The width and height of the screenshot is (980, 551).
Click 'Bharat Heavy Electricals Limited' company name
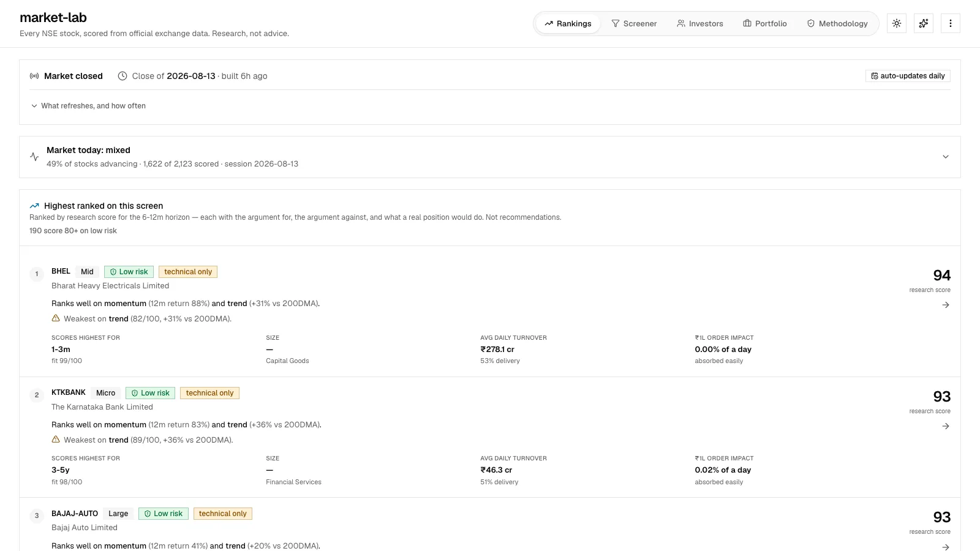[x=110, y=286]
